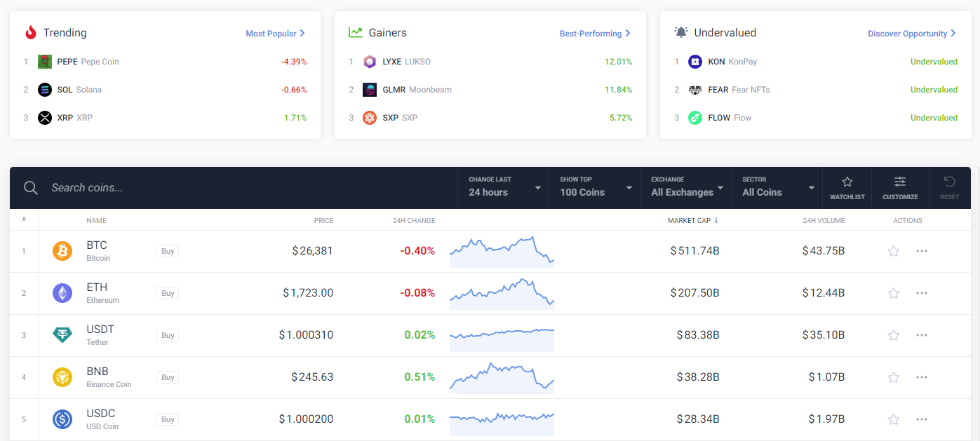Open the Most Popular link
The width and height of the screenshot is (980, 441).
(x=275, y=34)
